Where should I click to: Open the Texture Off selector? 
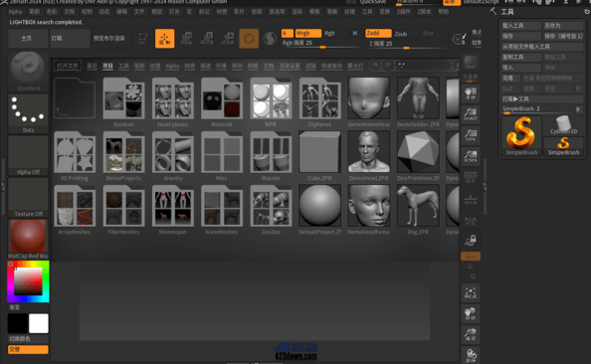click(x=28, y=198)
